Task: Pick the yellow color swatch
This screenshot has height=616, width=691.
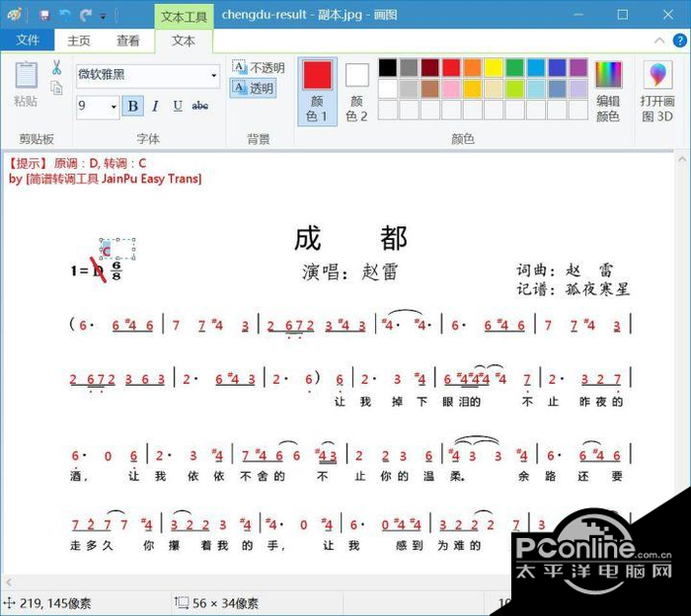Action: coord(494,68)
